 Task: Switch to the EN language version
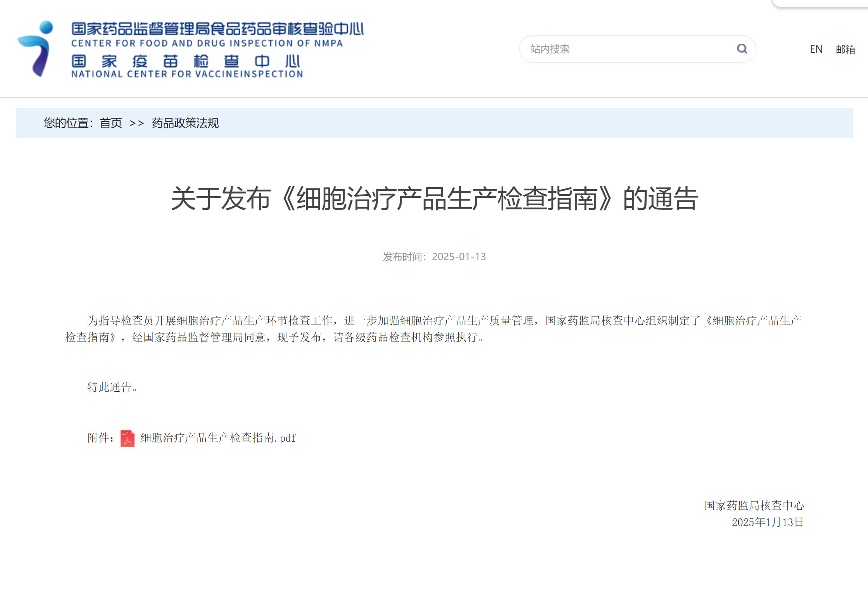(816, 49)
